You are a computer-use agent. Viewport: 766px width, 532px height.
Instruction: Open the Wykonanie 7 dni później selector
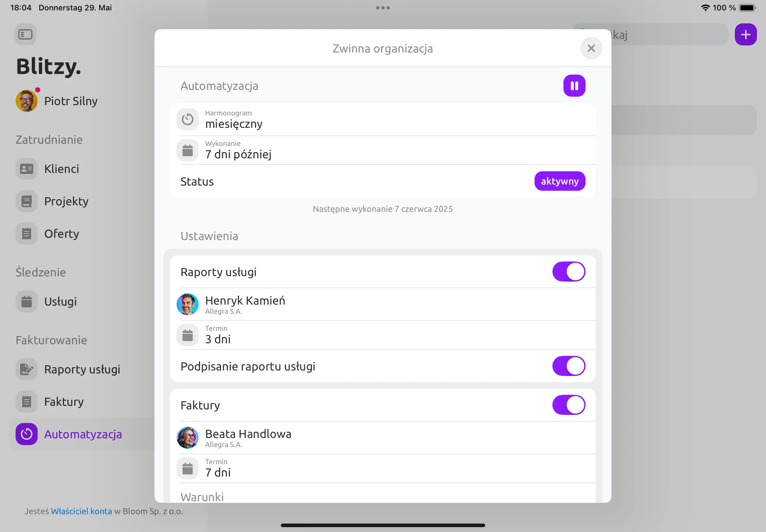[383, 150]
